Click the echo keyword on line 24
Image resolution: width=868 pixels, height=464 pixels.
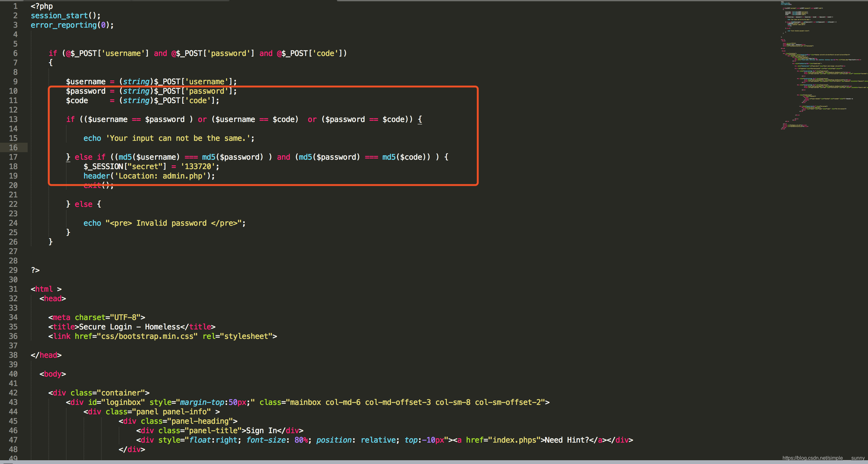pos(92,223)
